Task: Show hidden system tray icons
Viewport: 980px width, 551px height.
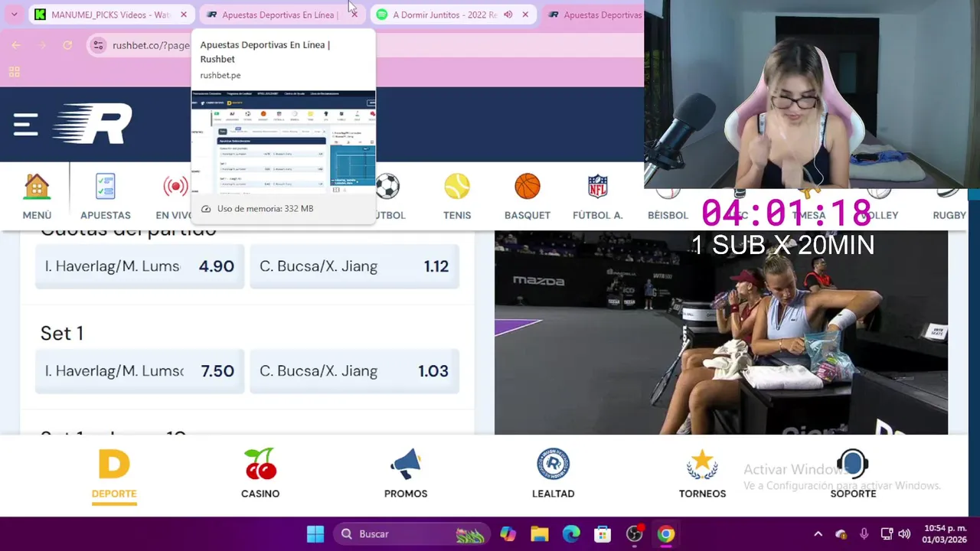Action: (818, 534)
